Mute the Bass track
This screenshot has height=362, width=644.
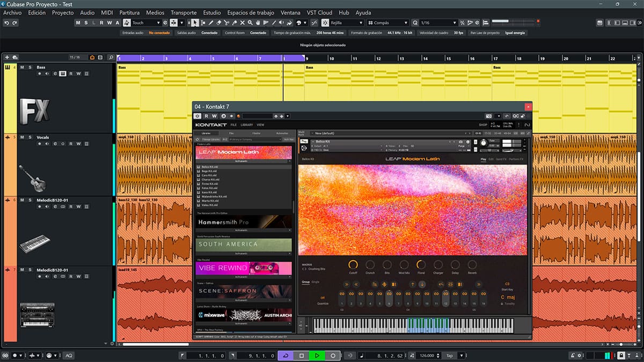[x=23, y=68]
